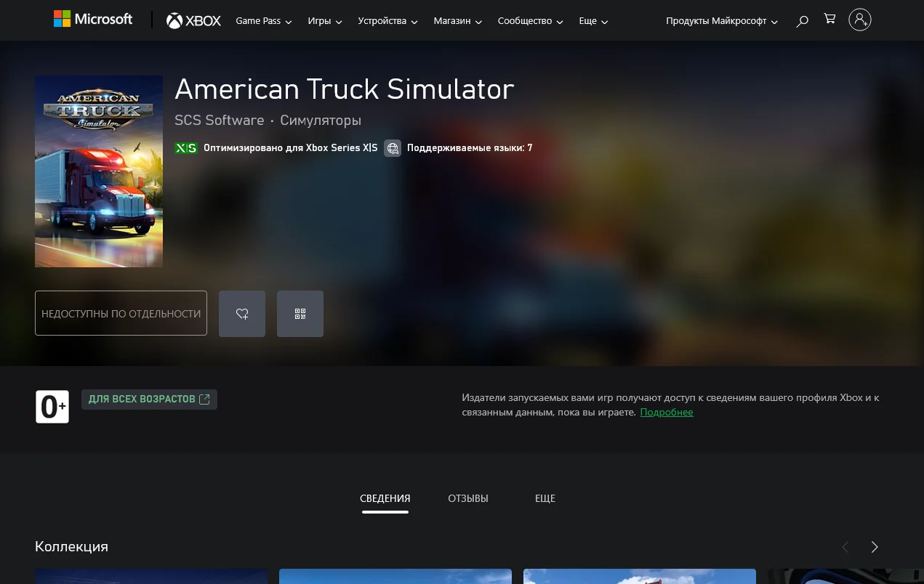Open the Microsoft logo home link
Viewport: 924px width, 584px height.
coord(93,20)
